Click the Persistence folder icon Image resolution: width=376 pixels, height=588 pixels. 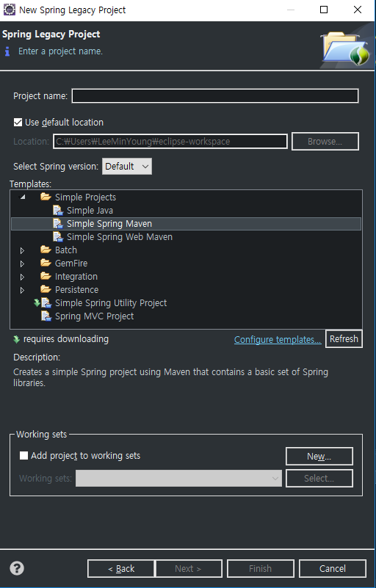46,289
